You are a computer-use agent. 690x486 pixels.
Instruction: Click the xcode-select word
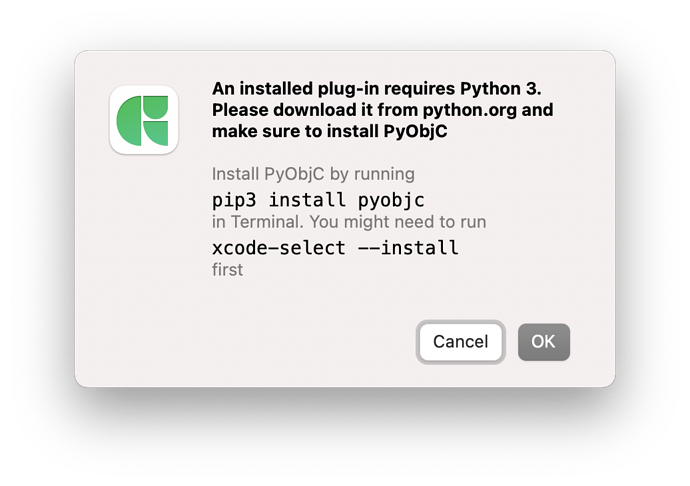click(279, 248)
